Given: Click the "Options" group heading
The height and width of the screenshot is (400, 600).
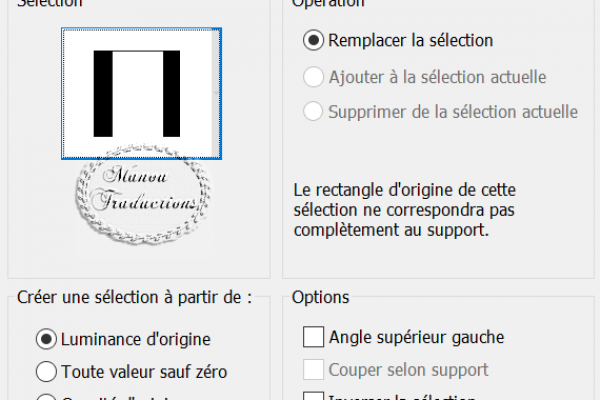Looking at the screenshot, I should pos(321,297).
